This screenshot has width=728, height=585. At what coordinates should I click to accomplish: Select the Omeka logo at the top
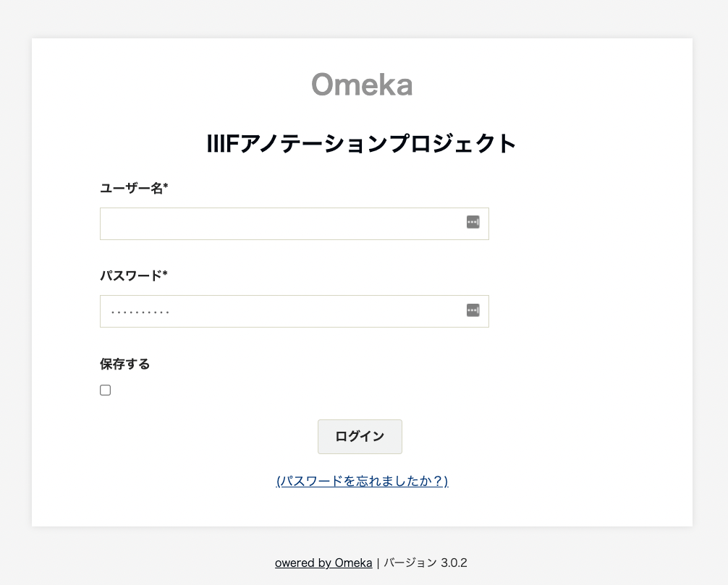[362, 84]
